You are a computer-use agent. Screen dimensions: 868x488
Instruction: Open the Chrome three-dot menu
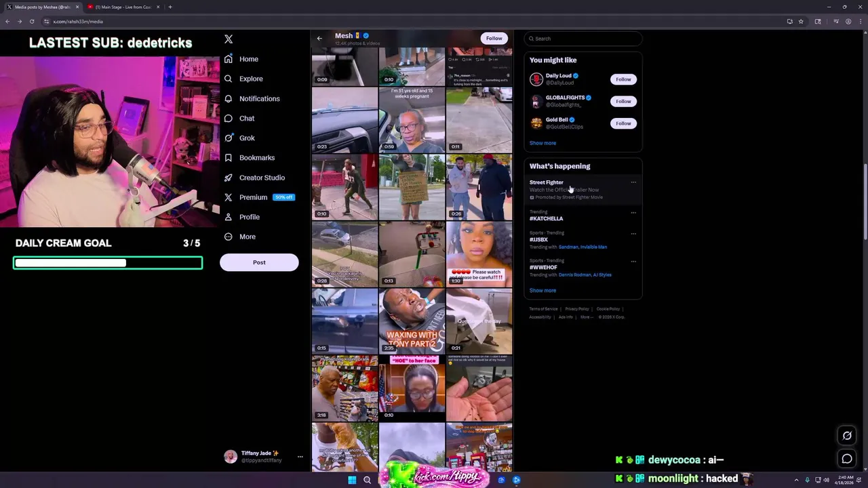click(861, 21)
